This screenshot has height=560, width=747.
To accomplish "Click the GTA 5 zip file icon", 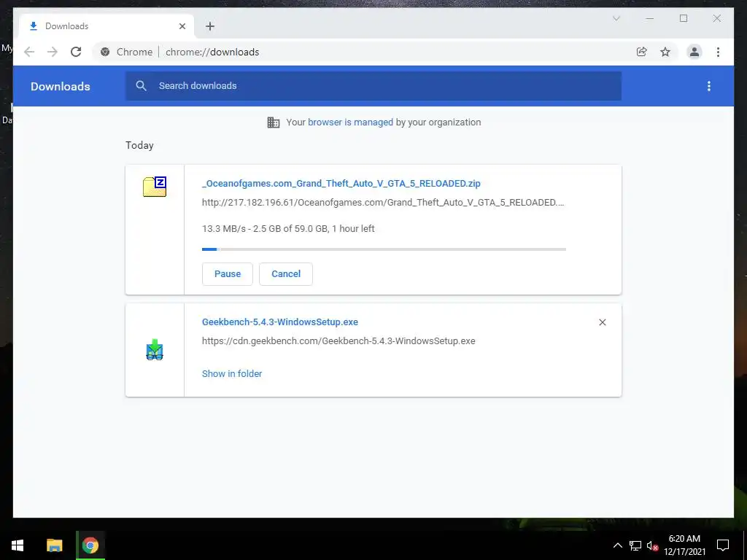I will tap(155, 187).
